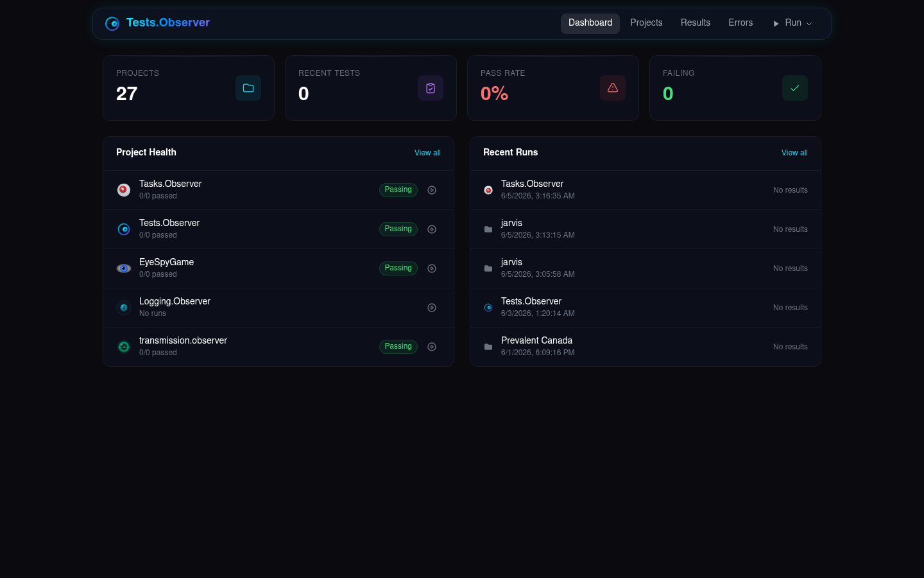Open the Tasks.Observer run from 3:16:35 AM

point(646,190)
